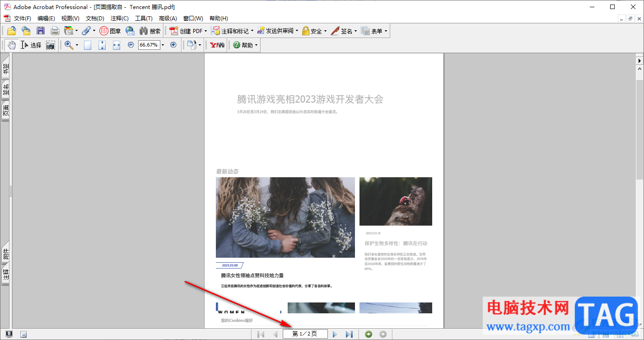Image resolution: width=644 pixels, height=340 pixels.
Task: Open the 窗口(W) menu
Action: coord(193,19)
